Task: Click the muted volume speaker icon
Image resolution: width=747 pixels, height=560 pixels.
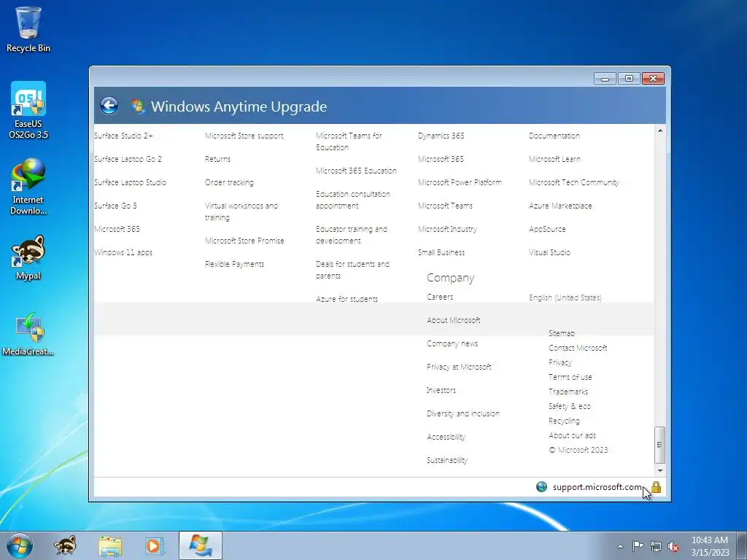Action: tap(673, 546)
